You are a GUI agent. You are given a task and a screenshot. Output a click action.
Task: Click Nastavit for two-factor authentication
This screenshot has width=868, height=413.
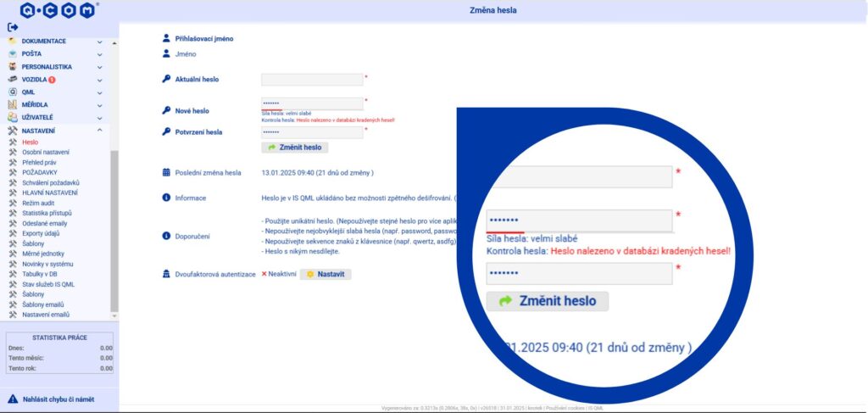pyautogui.click(x=326, y=275)
